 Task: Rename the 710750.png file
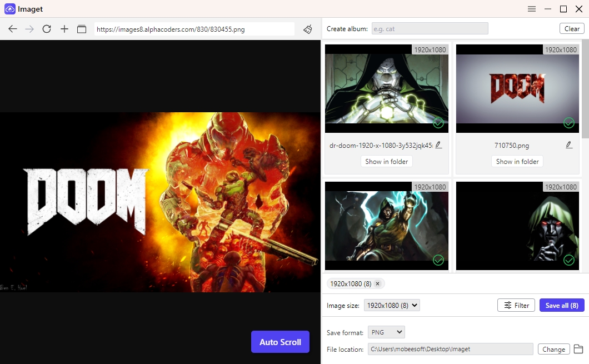point(569,145)
